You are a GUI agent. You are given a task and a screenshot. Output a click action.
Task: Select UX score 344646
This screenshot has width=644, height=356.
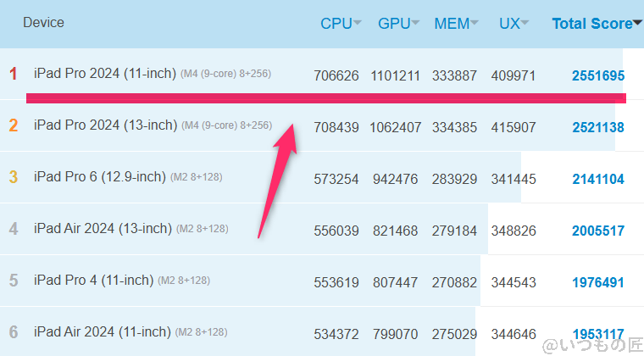[x=514, y=334]
